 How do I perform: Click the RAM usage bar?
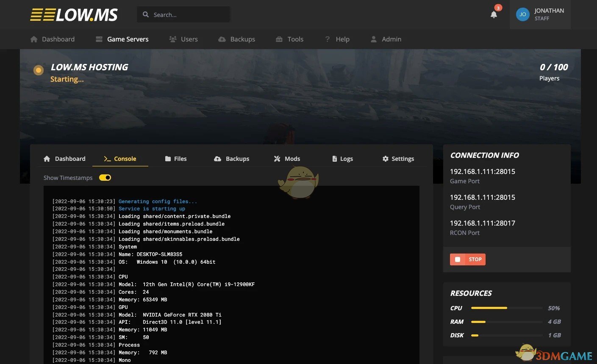pos(507,322)
